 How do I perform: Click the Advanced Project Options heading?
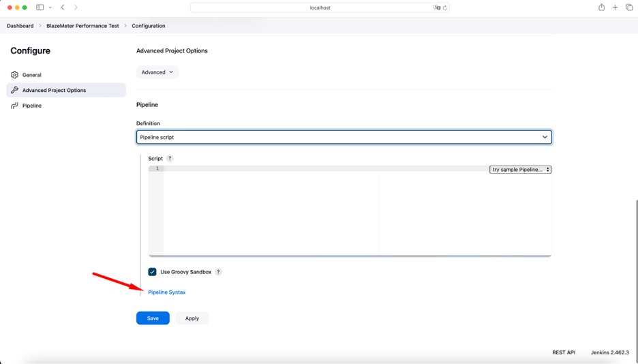(172, 51)
